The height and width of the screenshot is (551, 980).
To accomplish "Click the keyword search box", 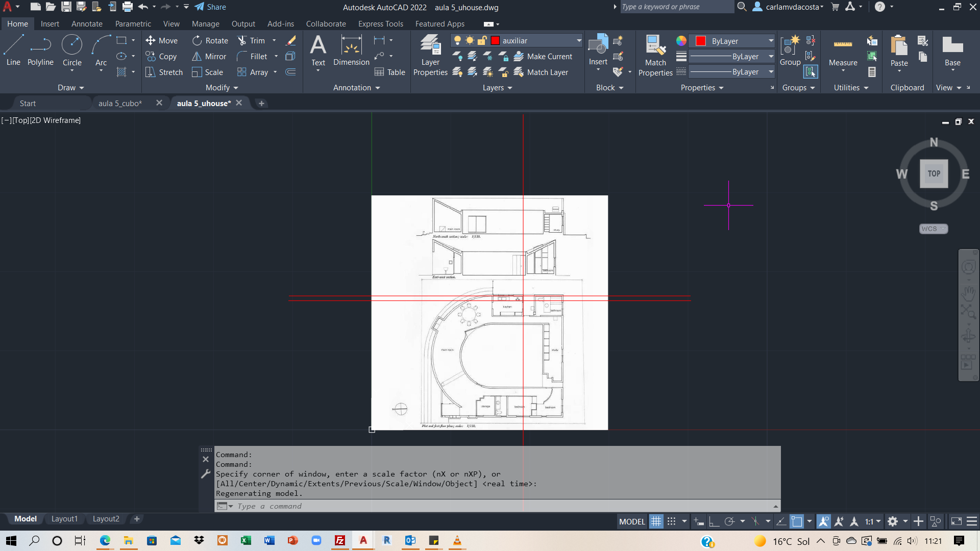I will (x=676, y=7).
